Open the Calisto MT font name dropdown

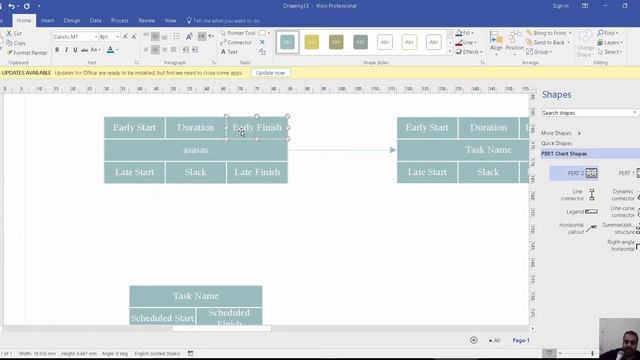point(96,37)
